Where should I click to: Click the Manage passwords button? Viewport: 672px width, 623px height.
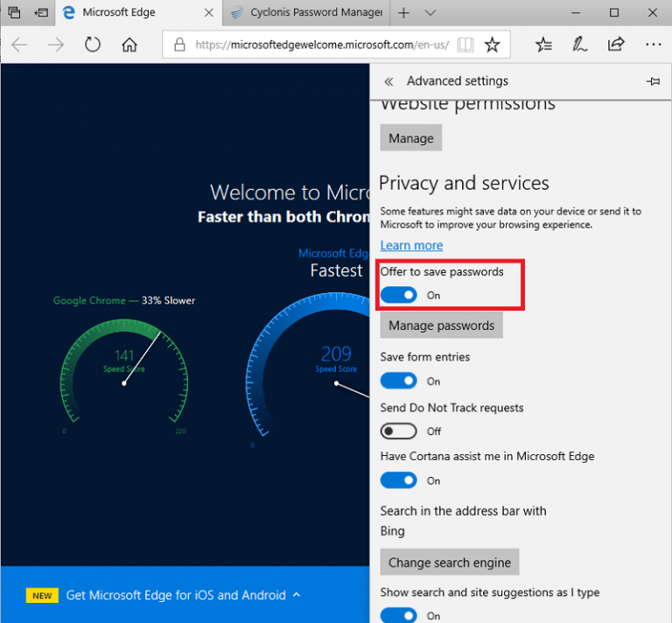click(x=441, y=325)
